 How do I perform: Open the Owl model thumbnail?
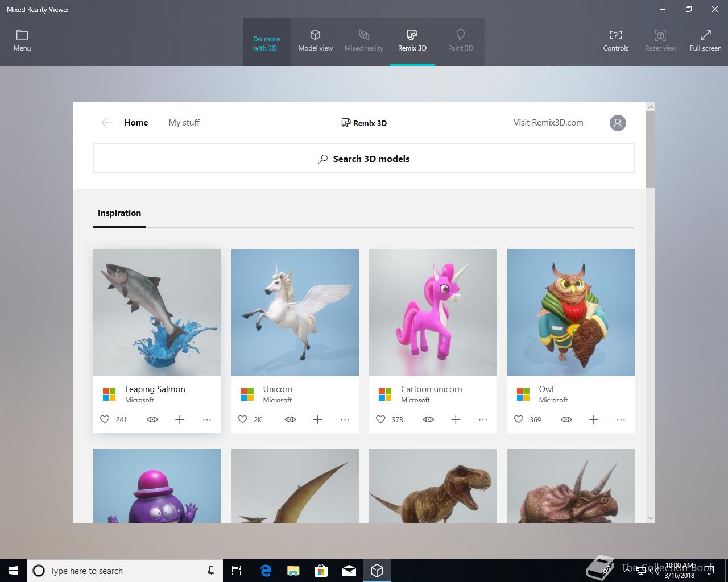pos(571,313)
